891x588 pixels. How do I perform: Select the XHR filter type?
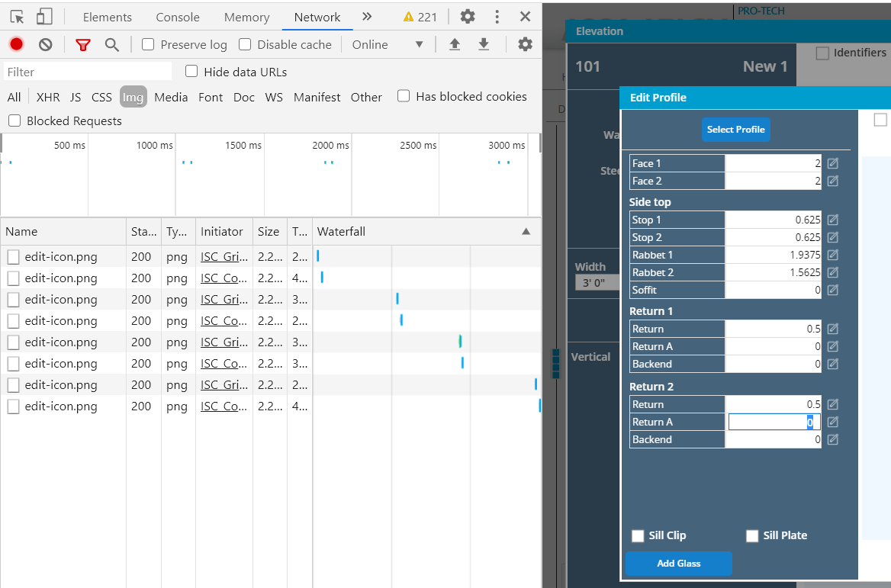point(48,97)
